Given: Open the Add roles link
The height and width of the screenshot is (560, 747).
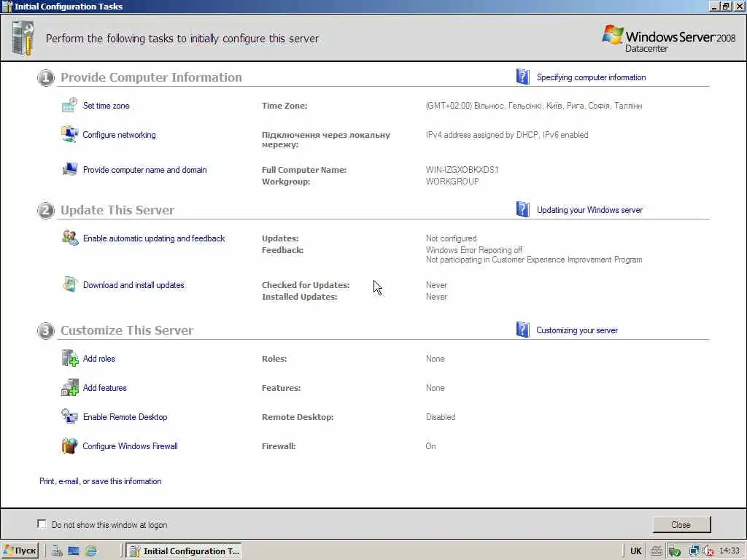Looking at the screenshot, I should coord(99,359).
